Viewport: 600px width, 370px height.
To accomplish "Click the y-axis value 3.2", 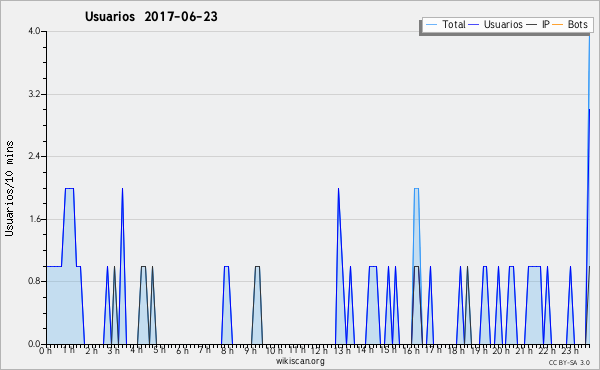I will [x=34, y=94].
